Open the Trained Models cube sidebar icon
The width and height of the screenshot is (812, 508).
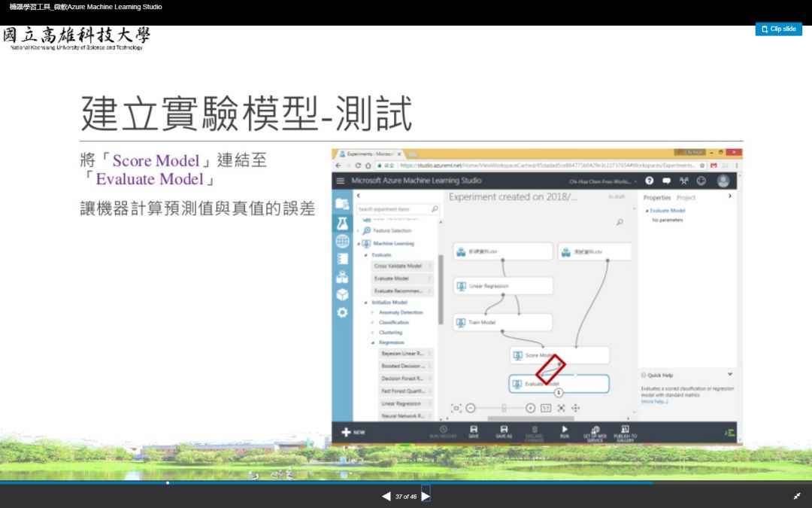coord(342,294)
